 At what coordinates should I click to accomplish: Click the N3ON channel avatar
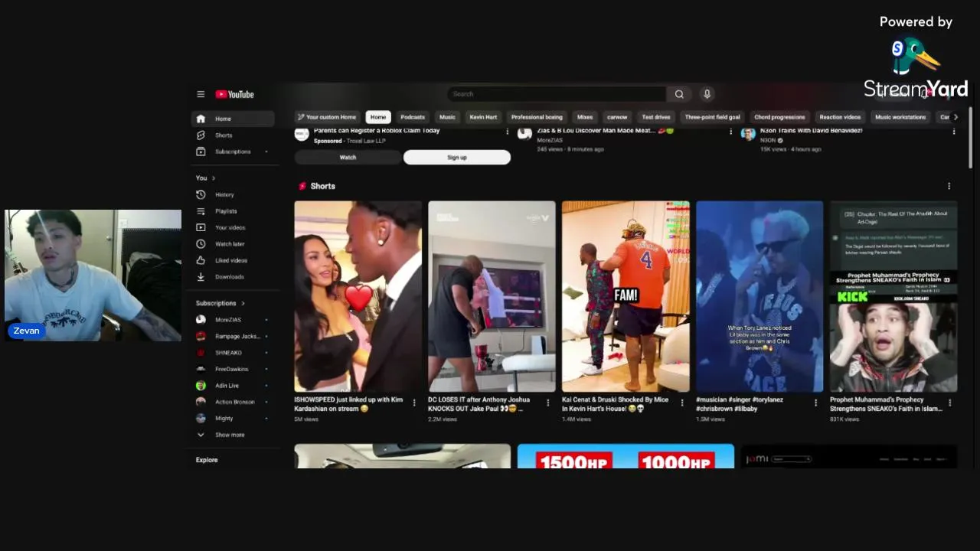click(748, 134)
